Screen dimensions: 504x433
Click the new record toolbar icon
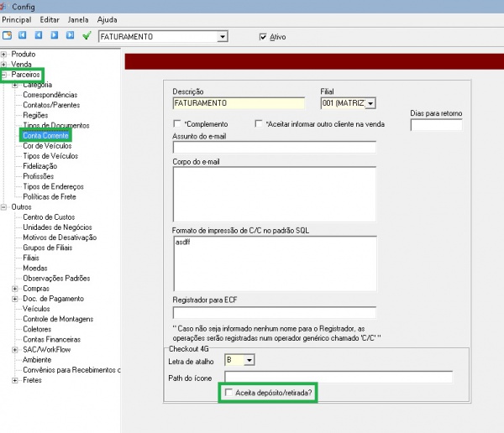8,36
